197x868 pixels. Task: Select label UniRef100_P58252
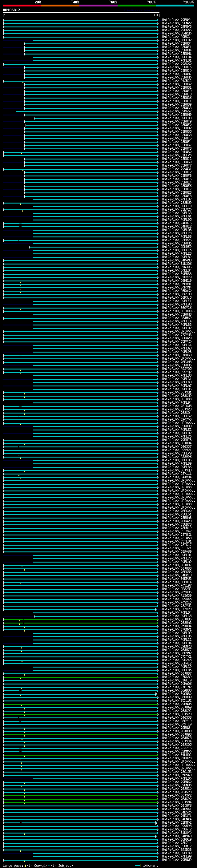coord(176,589)
